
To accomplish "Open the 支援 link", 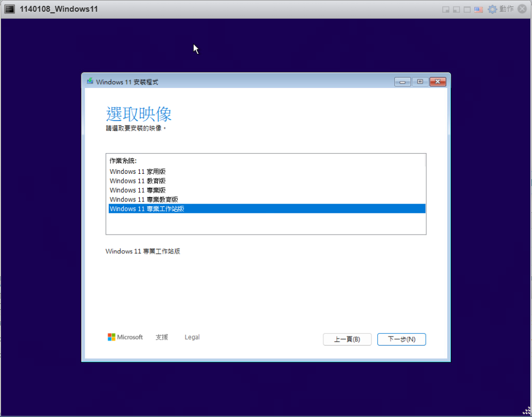I will (x=162, y=338).
